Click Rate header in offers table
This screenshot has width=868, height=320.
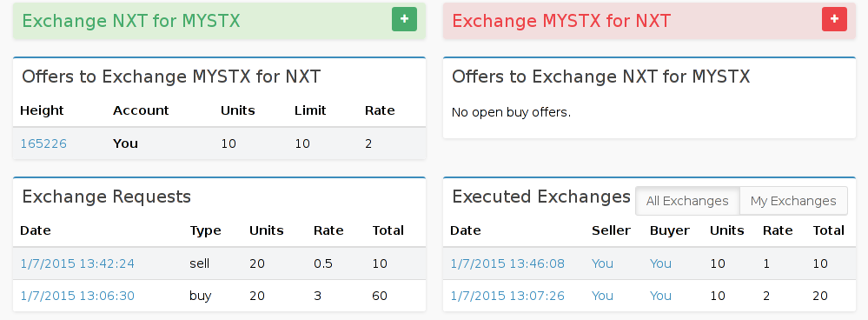(x=380, y=110)
